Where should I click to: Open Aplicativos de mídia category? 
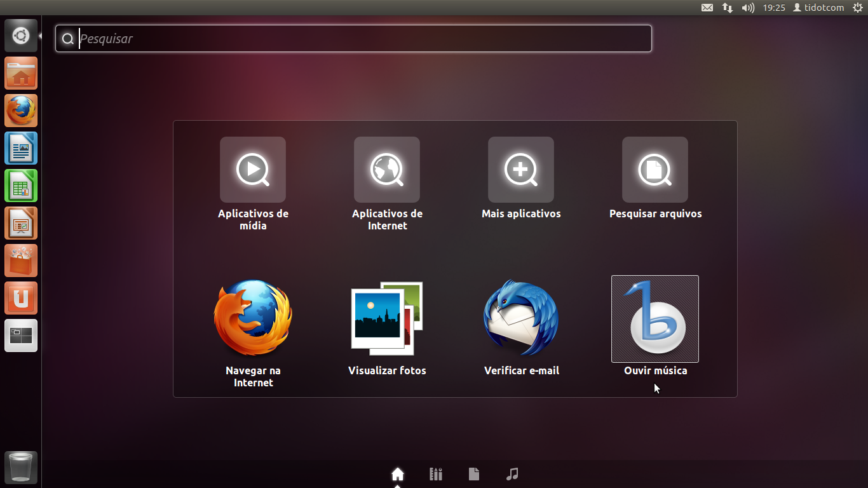click(253, 170)
